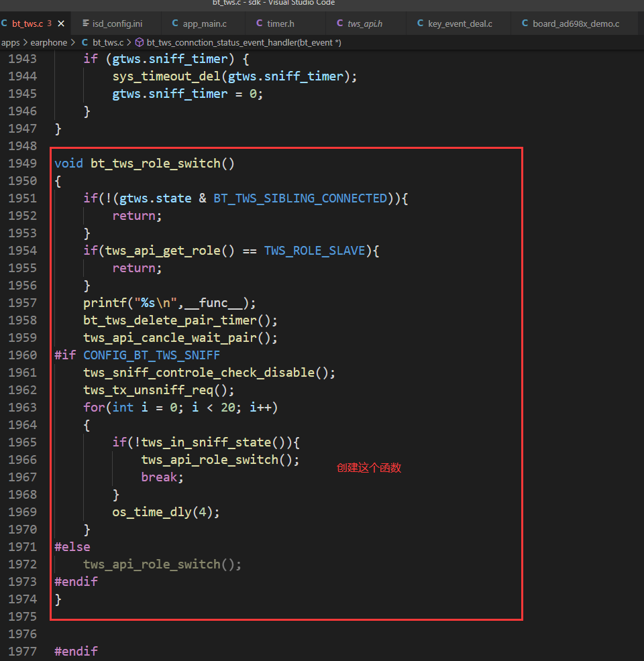Click tws_api_role_switch on line 1972
644x661 pixels.
coord(152,564)
